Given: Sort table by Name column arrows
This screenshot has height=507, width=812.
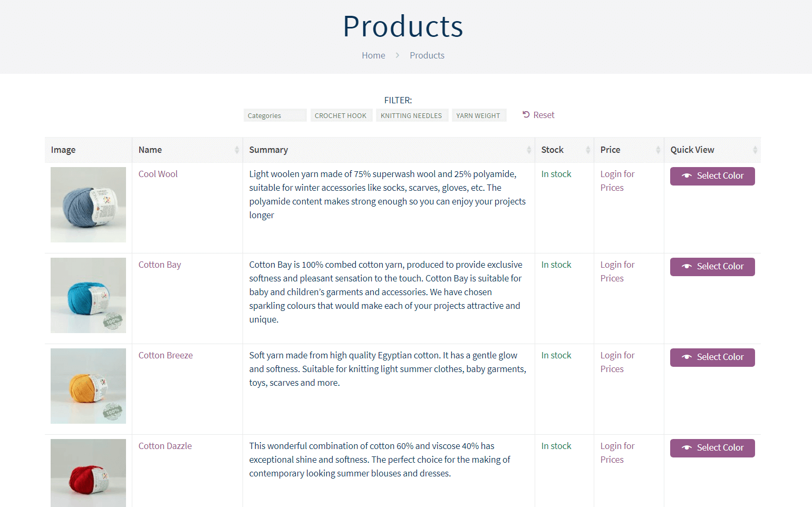Looking at the screenshot, I should click(x=237, y=150).
